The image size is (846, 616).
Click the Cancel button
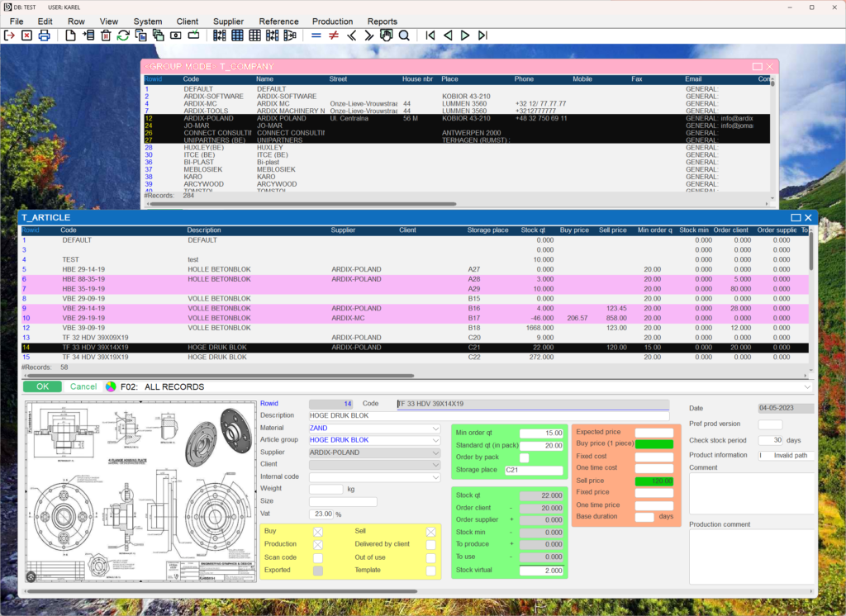83,386
